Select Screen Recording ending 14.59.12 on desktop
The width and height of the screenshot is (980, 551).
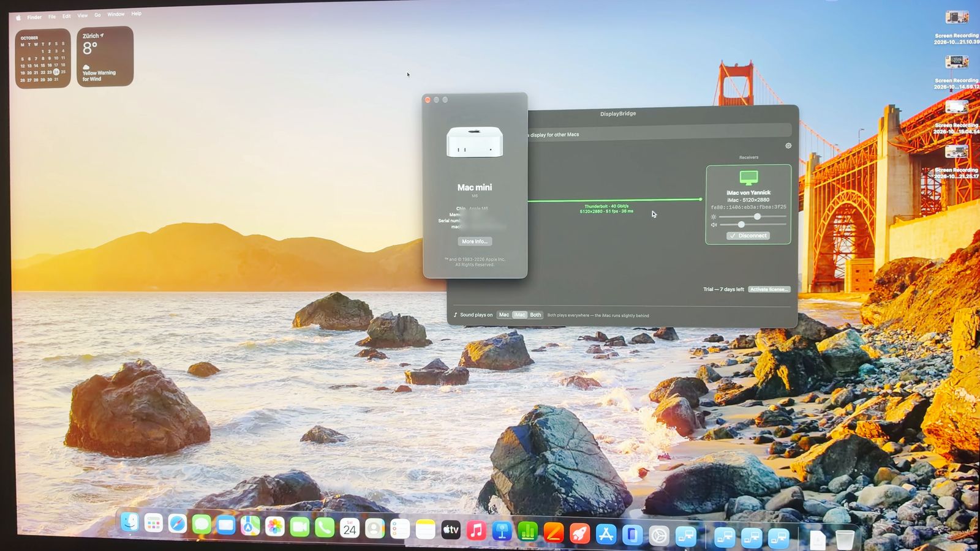[x=957, y=72]
